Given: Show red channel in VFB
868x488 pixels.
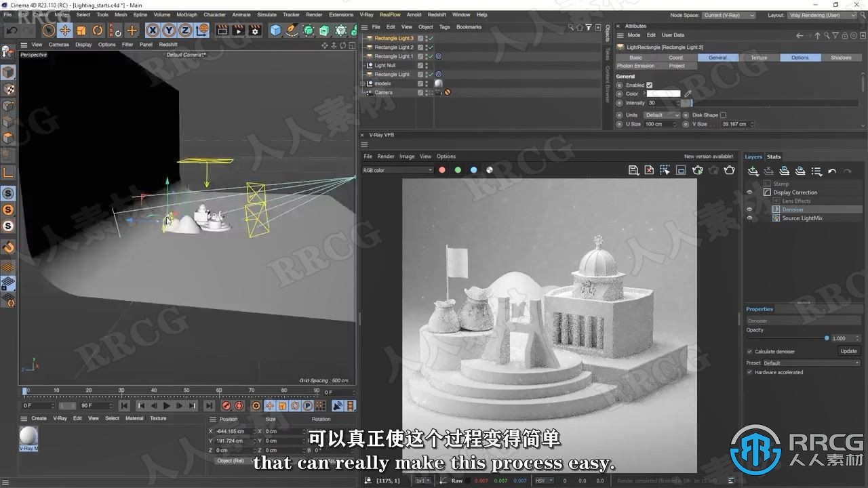Looking at the screenshot, I should (x=442, y=170).
